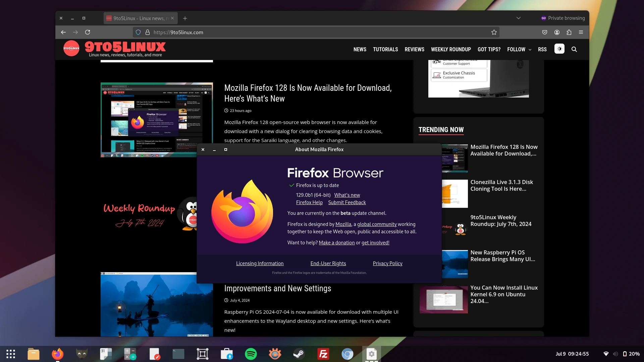This screenshot has height=362, width=644.
Task: Click 'Make a donation' link in Firefox dialog
Action: [337, 242]
